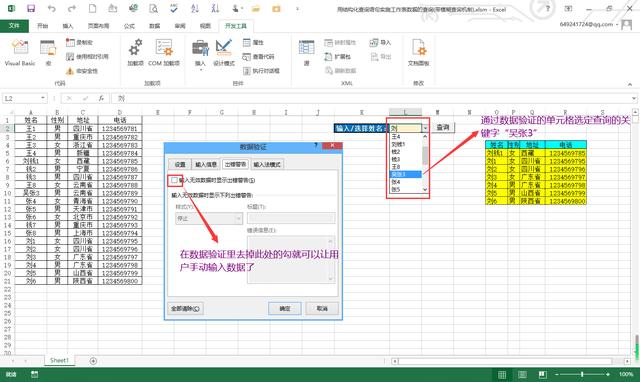Open the File (文件) tab
Screen dimensions: 640x382
[x=14, y=26]
